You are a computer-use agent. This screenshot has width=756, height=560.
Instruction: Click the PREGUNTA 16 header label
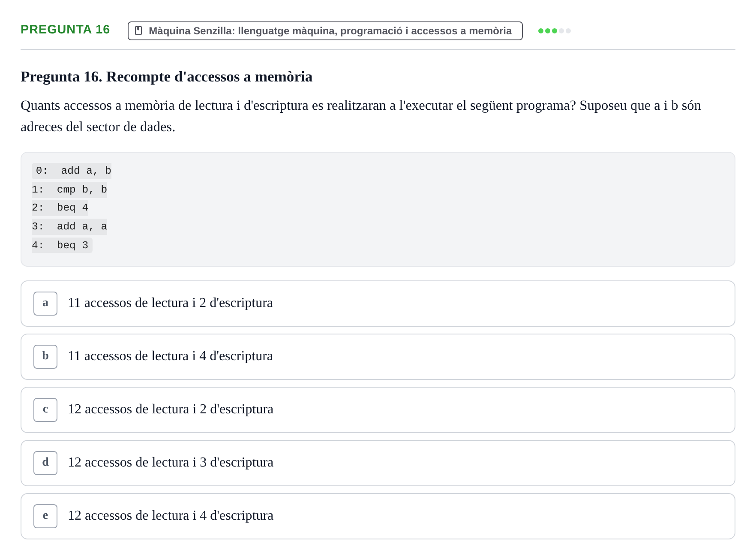65,29
